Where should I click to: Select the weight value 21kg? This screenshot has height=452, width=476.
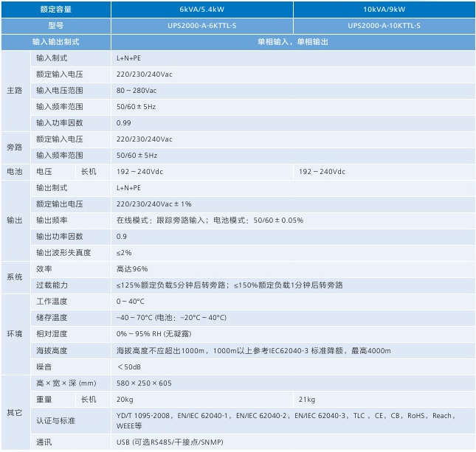coord(307,400)
